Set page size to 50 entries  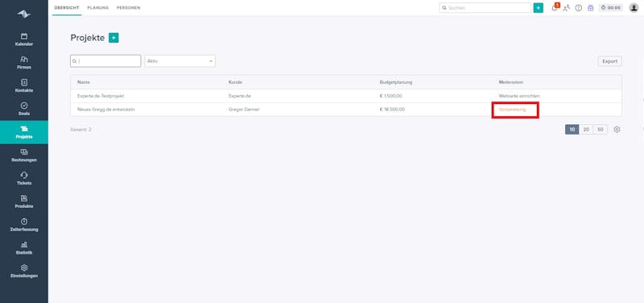600,130
